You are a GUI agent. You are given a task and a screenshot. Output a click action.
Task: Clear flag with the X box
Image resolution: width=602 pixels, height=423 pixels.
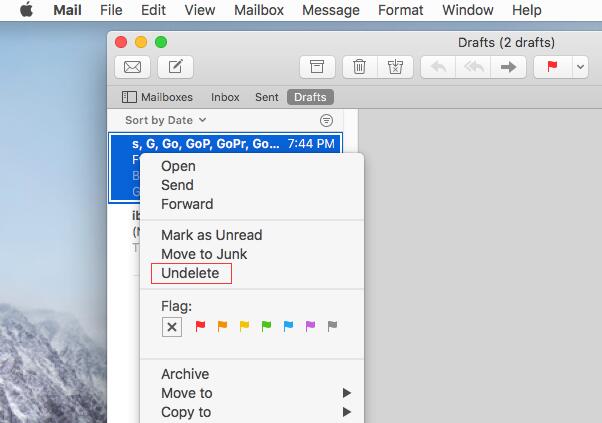(171, 327)
